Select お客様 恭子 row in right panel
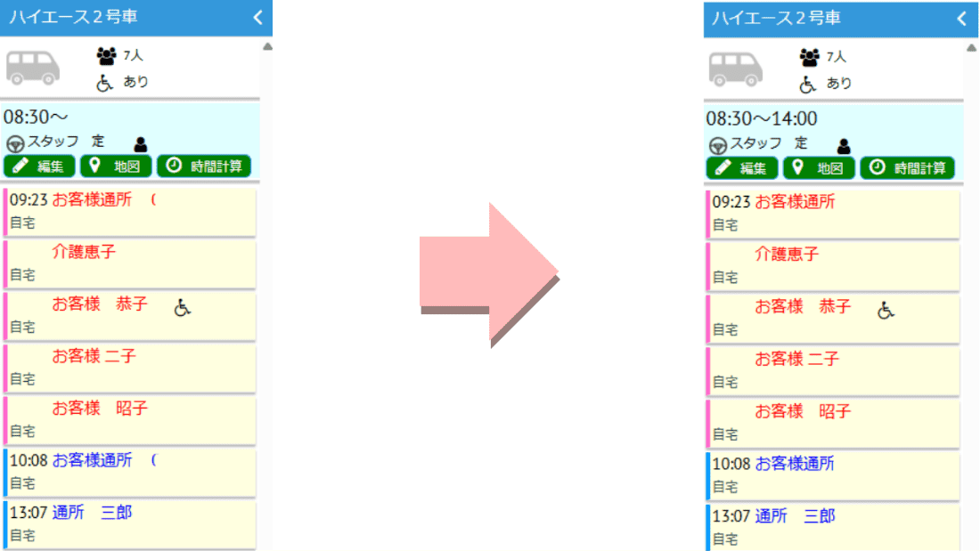Screen dimensions: 980x551 (x=833, y=319)
